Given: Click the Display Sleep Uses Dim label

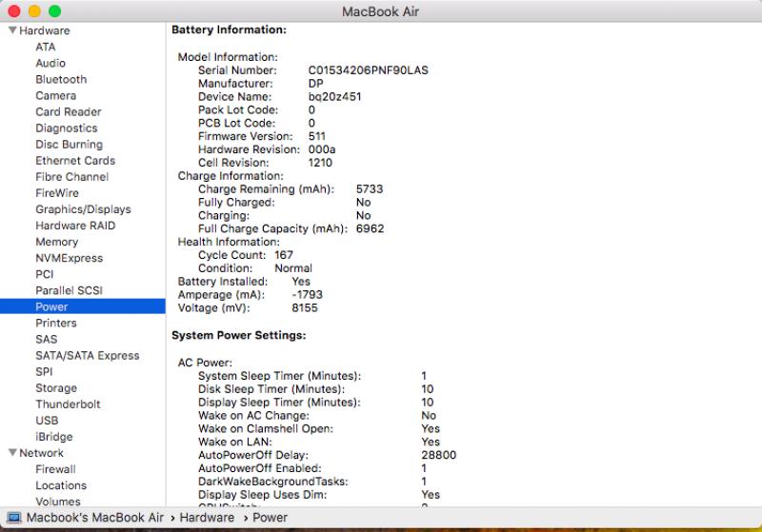Looking at the screenshot, I should [x=263, y=495].
